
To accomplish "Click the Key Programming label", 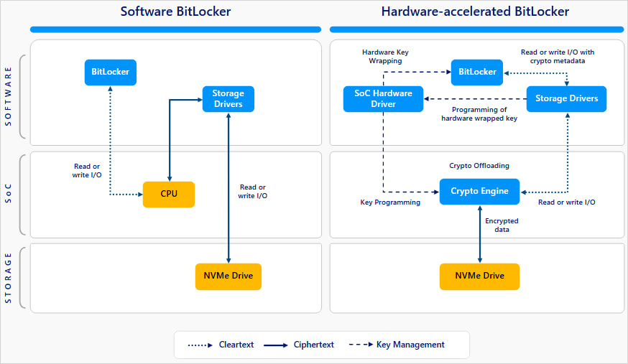I will click(x=390, y=202).
